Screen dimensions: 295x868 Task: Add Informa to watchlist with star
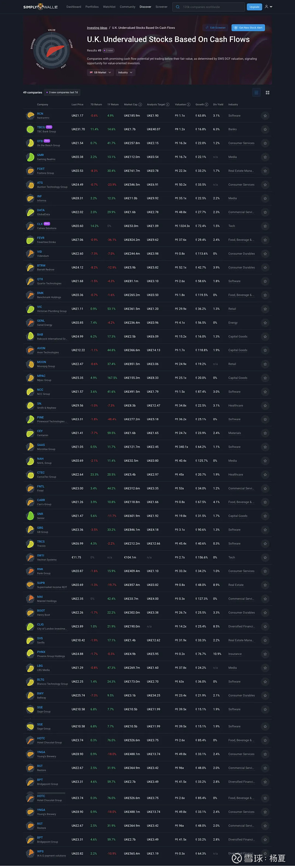(265, 199)
